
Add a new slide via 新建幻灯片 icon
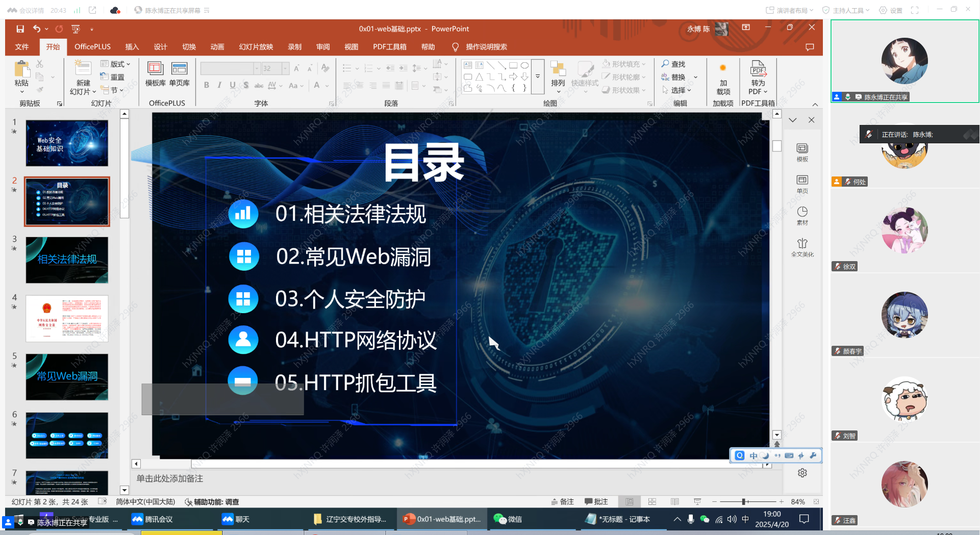(83, 69)
